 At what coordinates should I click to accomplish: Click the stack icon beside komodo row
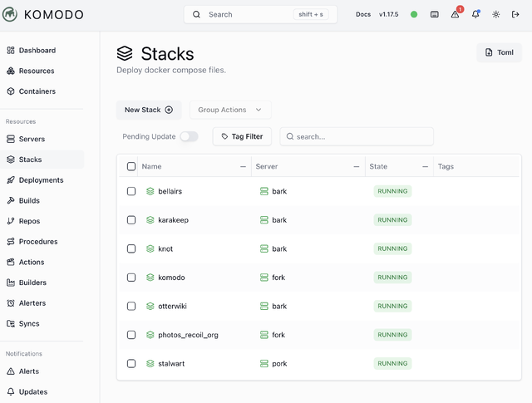150,278
